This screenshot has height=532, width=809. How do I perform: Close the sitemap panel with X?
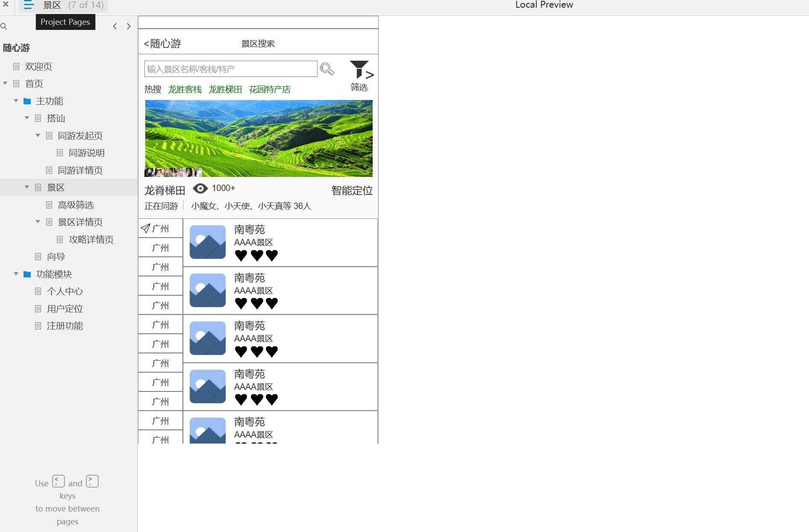point(6,4)
